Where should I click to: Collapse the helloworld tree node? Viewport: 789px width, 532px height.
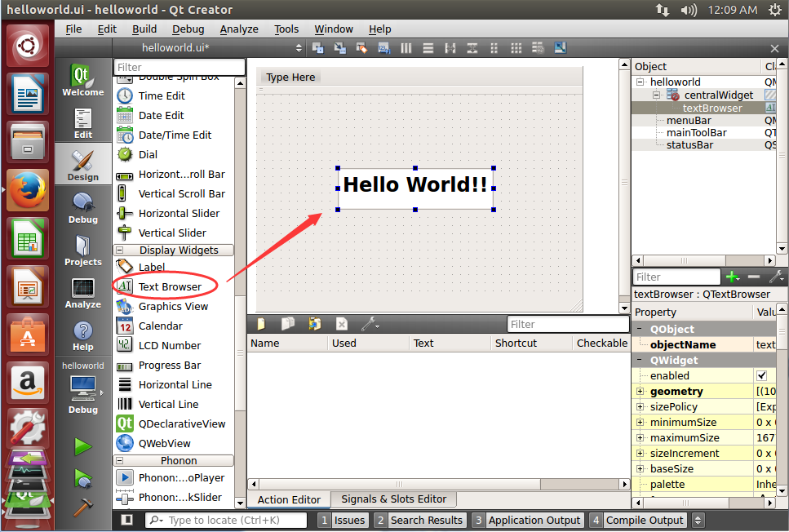click(x=640, y=82)
